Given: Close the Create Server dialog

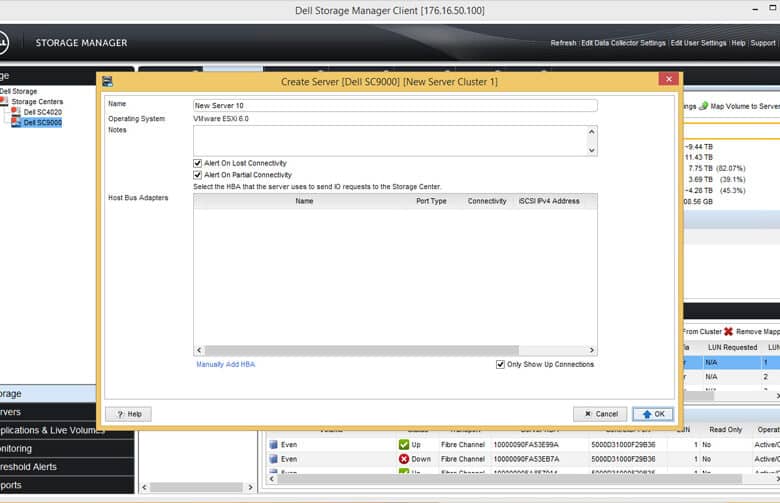Looking at the screenshot, I should click(669, 79).
